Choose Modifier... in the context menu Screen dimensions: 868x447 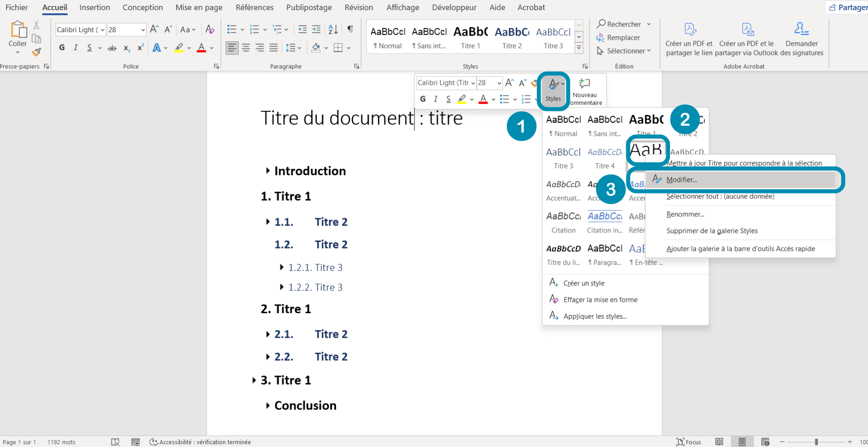point(681,180)
